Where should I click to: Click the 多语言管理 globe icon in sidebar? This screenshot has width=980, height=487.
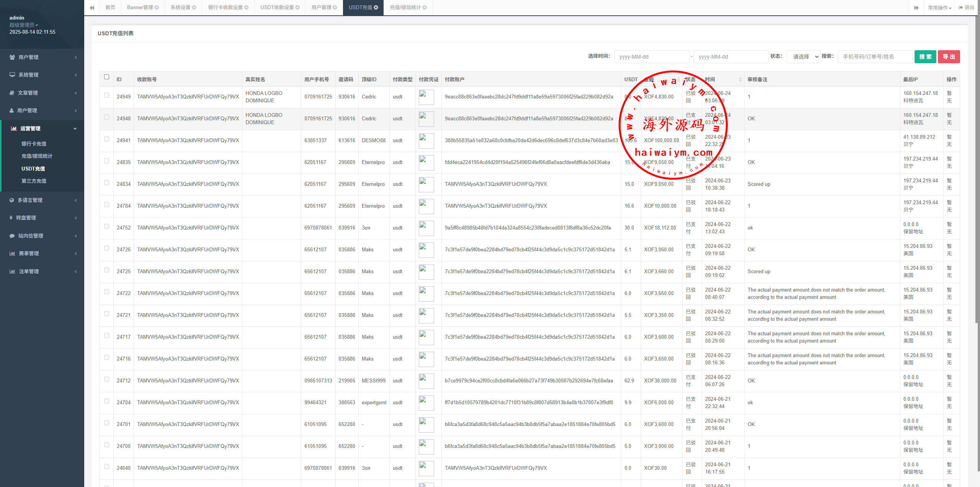pyautogui.click(x=12, y=200)
